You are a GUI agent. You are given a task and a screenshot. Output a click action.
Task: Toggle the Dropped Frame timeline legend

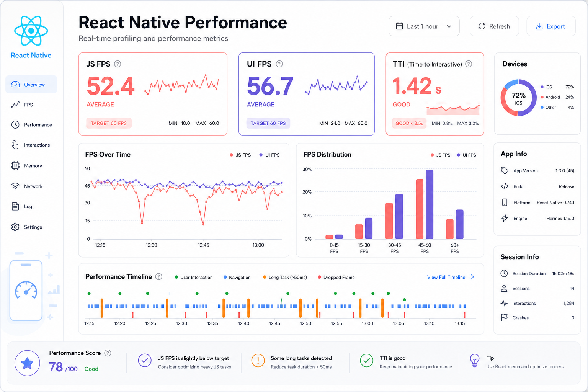(336, 277)
